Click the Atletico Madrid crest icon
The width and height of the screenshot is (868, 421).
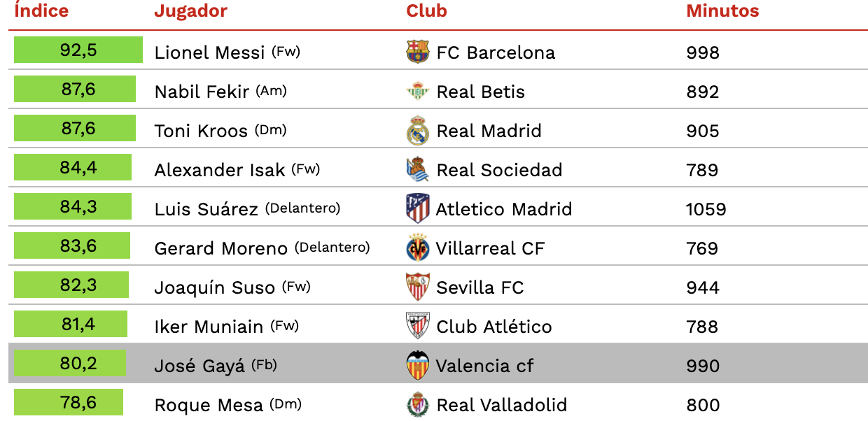click(x=417, y=208)
